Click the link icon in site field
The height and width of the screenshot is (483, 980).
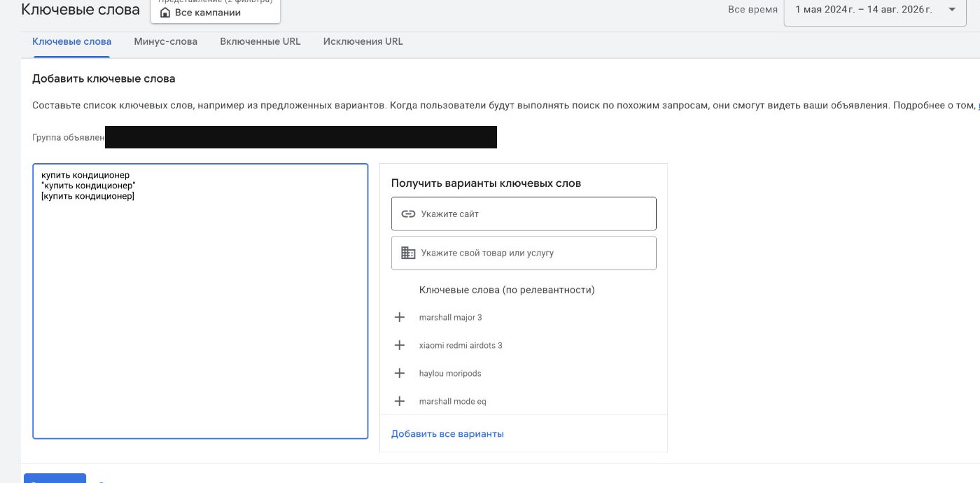(x=408, y=214)
